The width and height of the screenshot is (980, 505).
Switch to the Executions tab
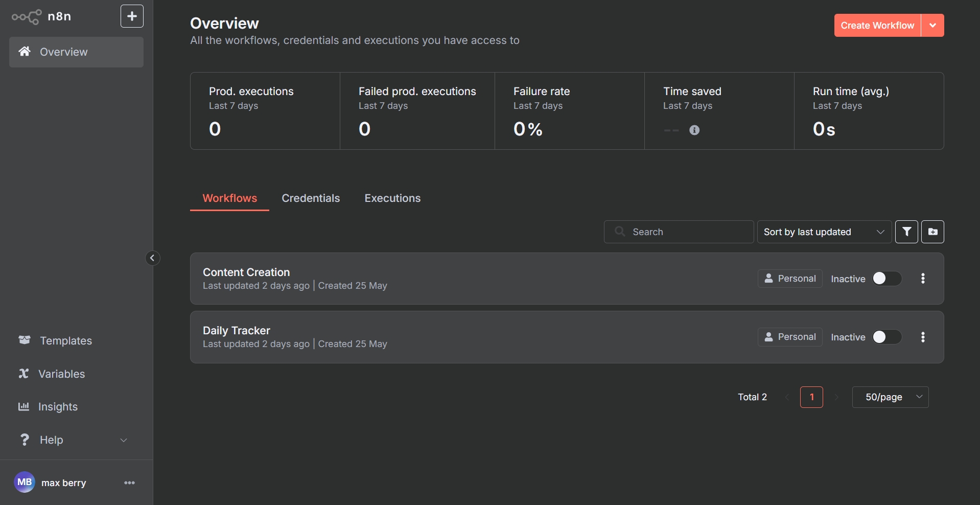click(x=392, y=198)
